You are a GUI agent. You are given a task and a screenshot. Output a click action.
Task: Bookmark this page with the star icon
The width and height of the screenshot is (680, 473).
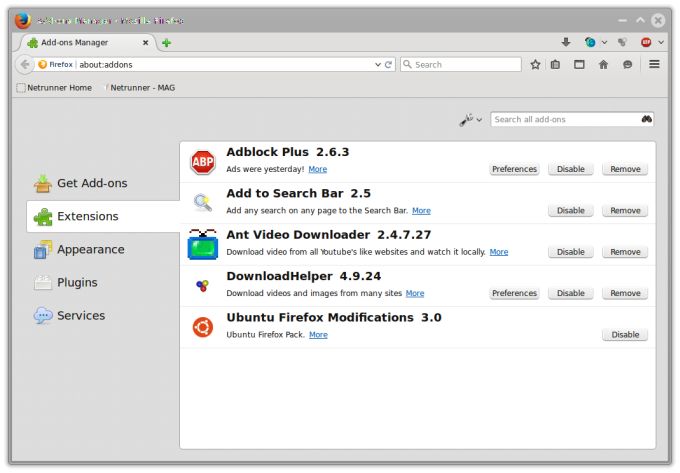[x=535, y=65]
